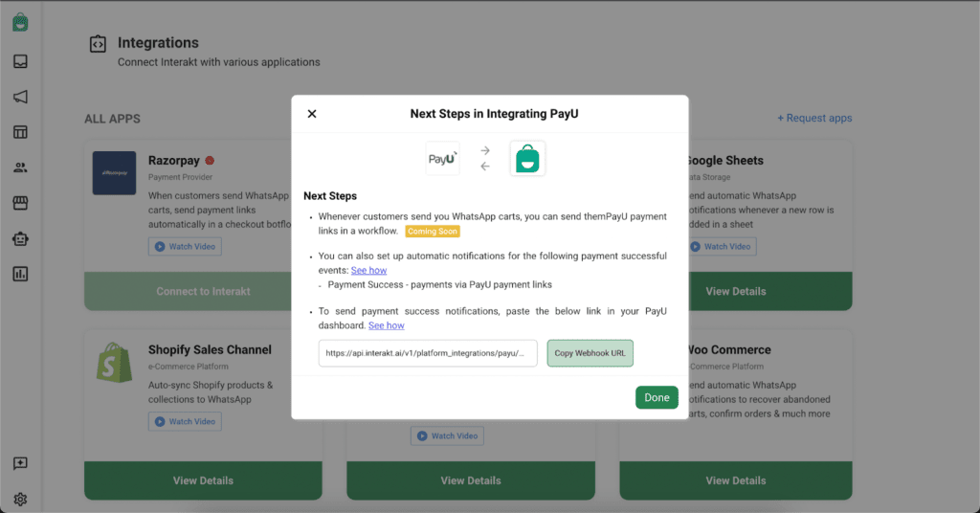980x513 pixels.
Task: Click View Details under Shopify Sales Channel
Action: (x=203, y=480)
